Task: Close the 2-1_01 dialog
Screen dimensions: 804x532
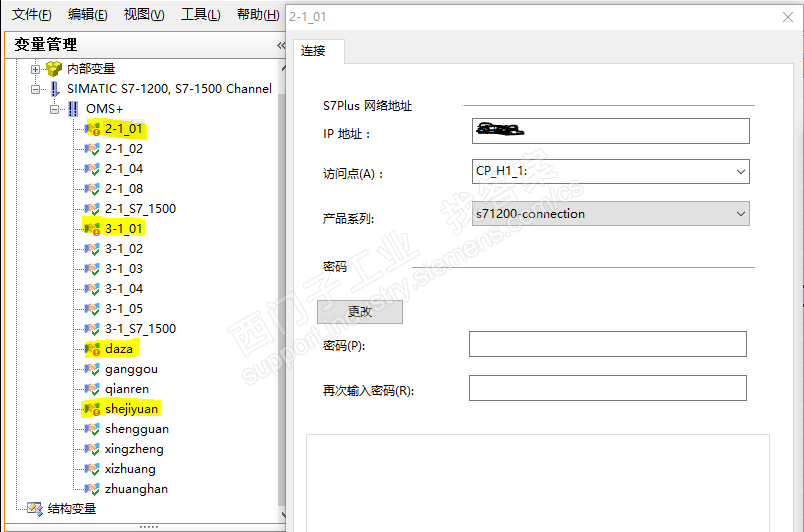Action: (x=788, y=17)
